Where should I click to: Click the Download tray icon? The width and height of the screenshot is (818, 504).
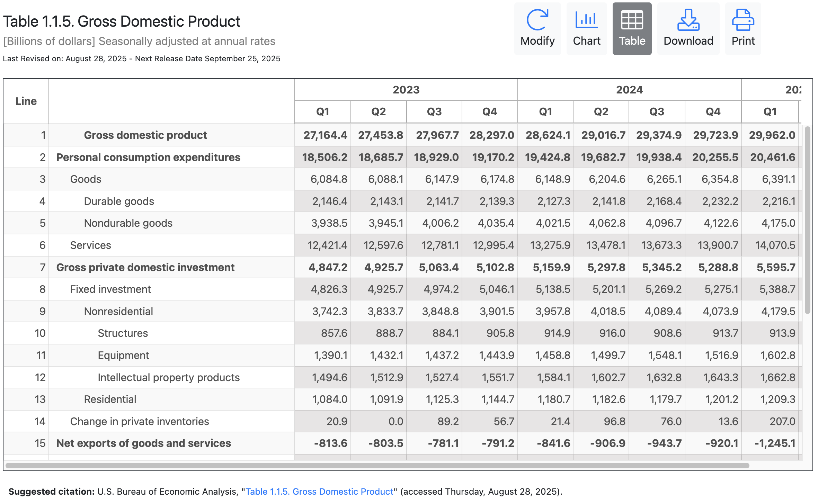click(x=688, y=20)
